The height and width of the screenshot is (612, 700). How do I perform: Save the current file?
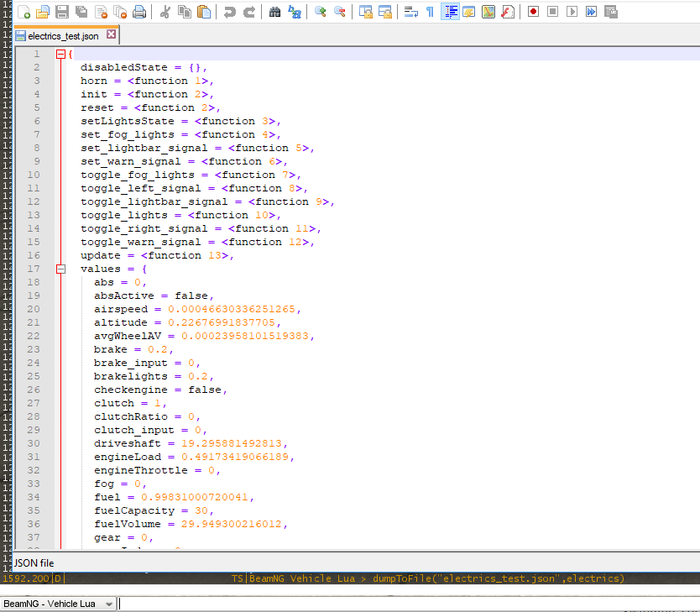[x=61, y=12]
